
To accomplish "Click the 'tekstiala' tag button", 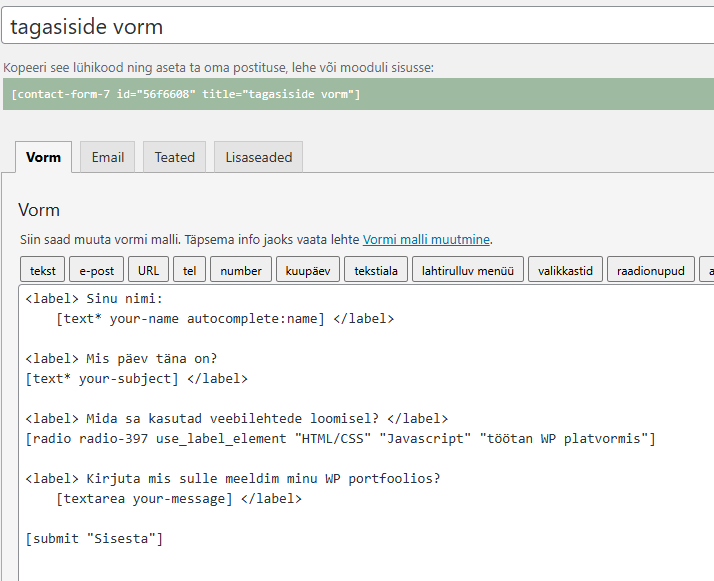I will click(376, 270).
